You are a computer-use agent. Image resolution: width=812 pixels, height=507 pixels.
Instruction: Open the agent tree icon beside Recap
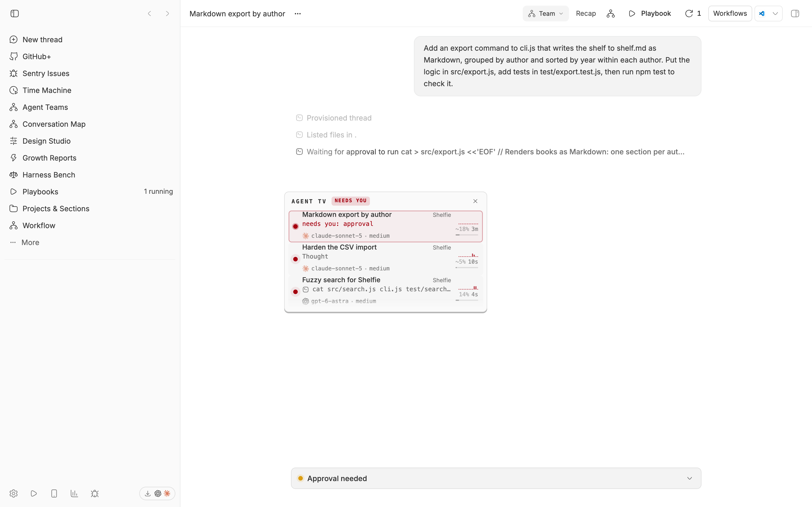pyautogui.click(x=611, y=14)
